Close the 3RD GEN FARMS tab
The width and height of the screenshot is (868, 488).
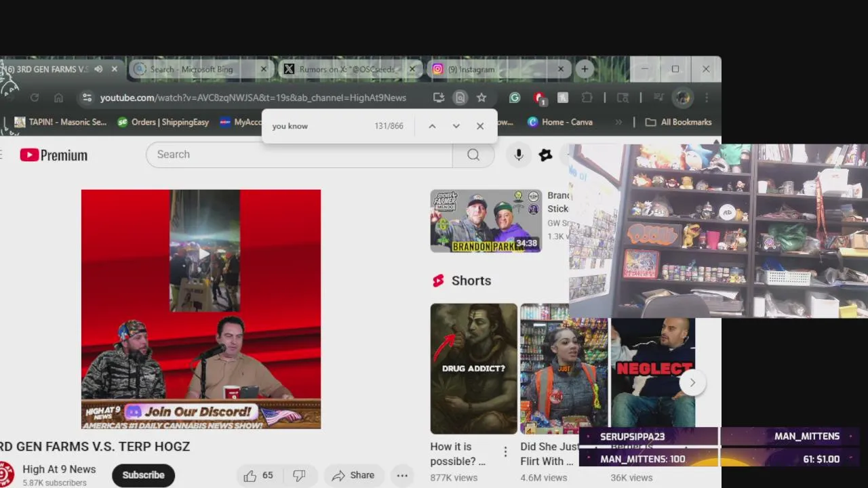pyautogui.click(x=114, y=69)
